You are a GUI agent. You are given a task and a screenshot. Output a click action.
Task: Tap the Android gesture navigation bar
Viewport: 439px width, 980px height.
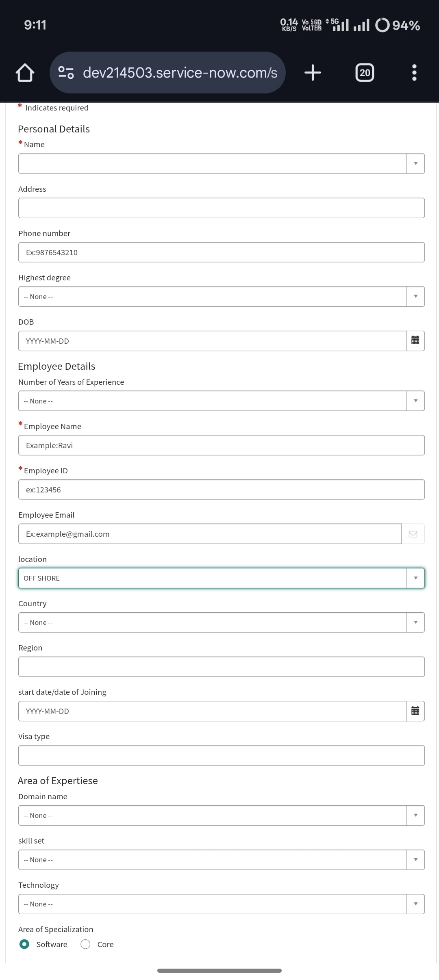click(x=219, y=971)
